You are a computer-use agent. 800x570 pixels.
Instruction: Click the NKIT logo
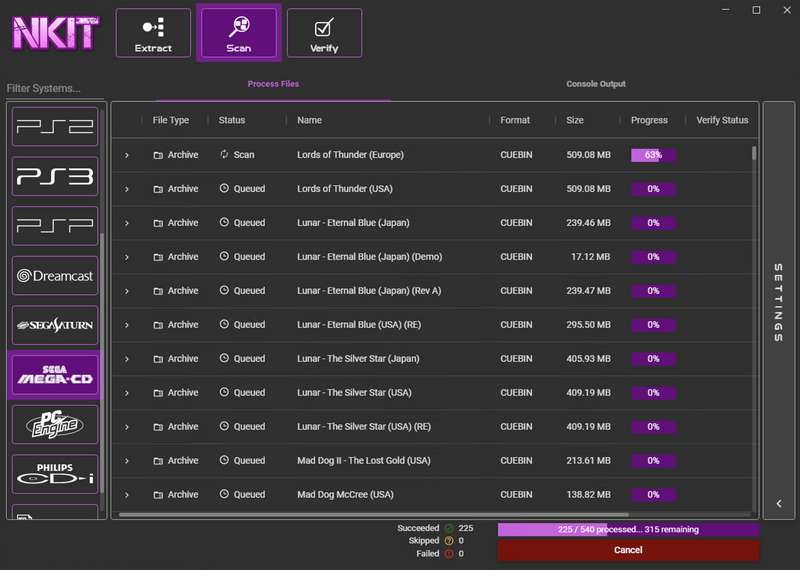point(54,33)
